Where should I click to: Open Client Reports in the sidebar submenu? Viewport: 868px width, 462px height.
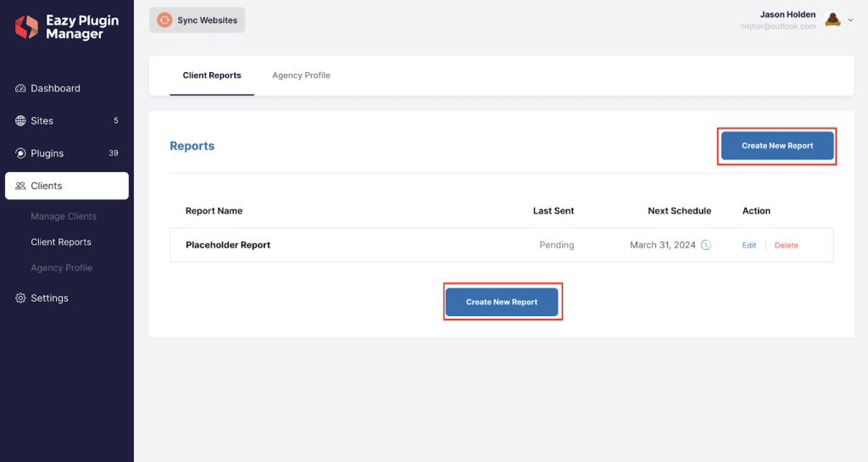[x=61, y=242]
